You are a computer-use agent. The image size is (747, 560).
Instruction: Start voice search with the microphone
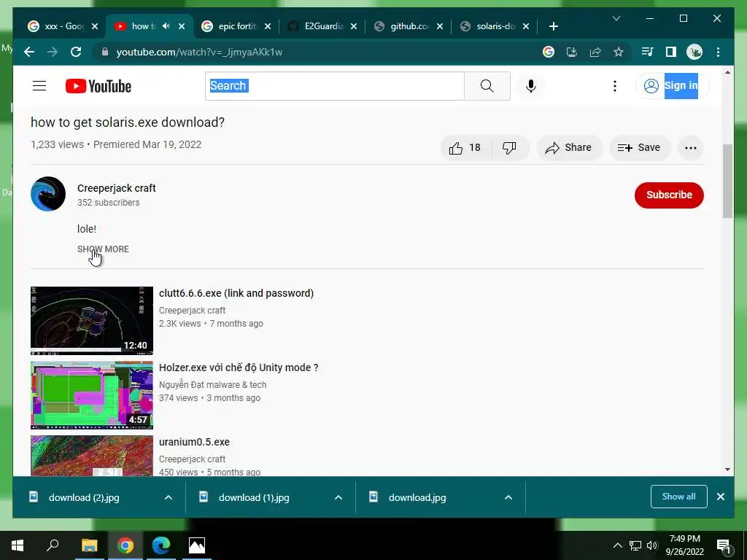(531, 86)
